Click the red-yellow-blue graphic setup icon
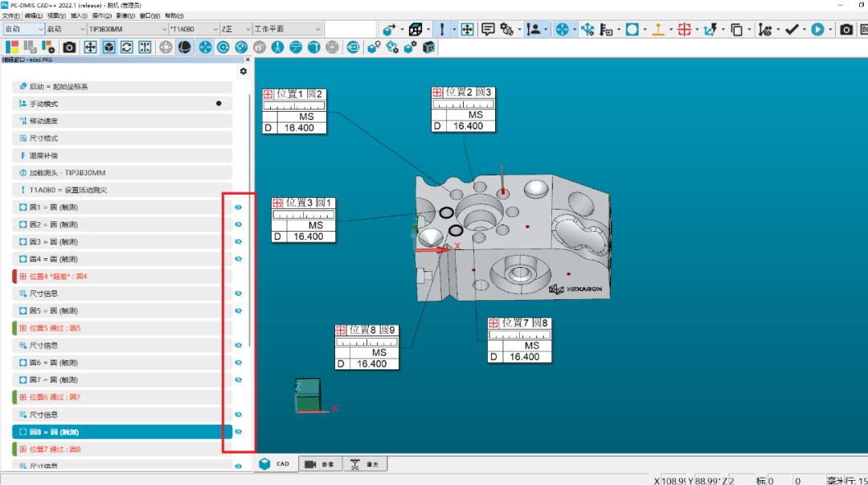Screen dimensions: 868x485 pos(12,47)
